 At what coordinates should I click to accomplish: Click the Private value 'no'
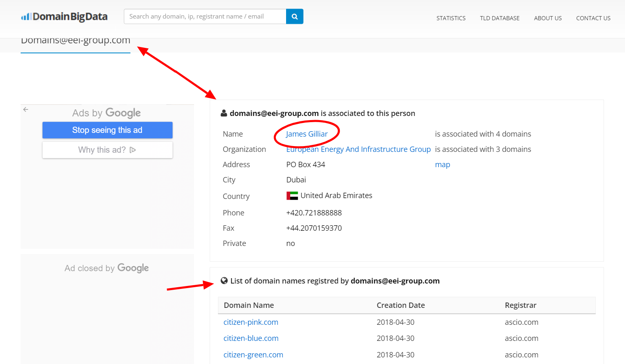[x=291, y=243]
